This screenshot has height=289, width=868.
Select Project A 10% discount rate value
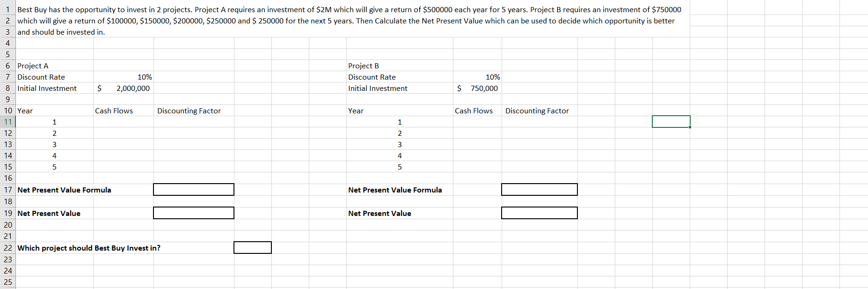coord(124,77)
